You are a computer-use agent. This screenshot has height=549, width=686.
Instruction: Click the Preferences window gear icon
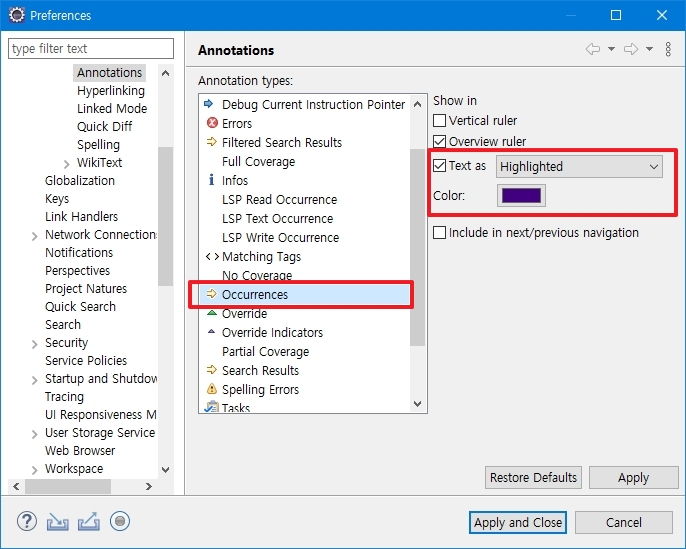pyautogui.click(x=17, y=15)
